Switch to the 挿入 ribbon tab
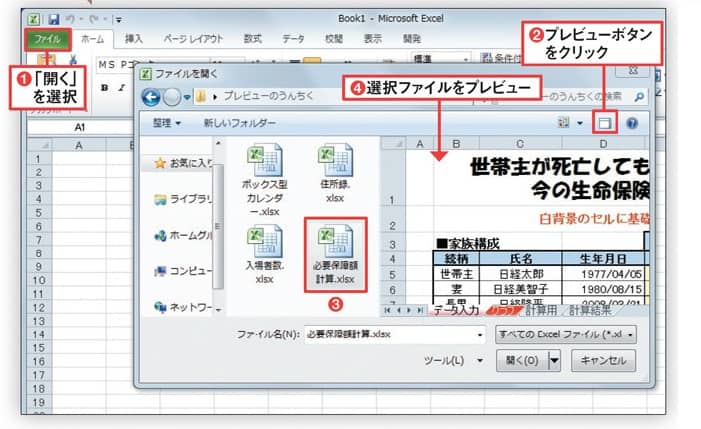This screenshot has width=701, height=429. click(134, 40)
